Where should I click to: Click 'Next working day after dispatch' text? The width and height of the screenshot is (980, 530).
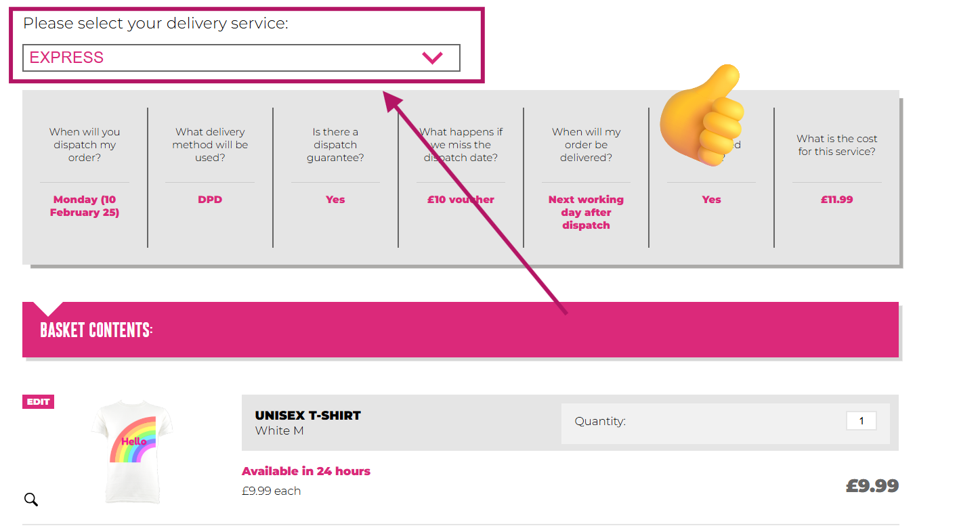click(x=586, y=212)
